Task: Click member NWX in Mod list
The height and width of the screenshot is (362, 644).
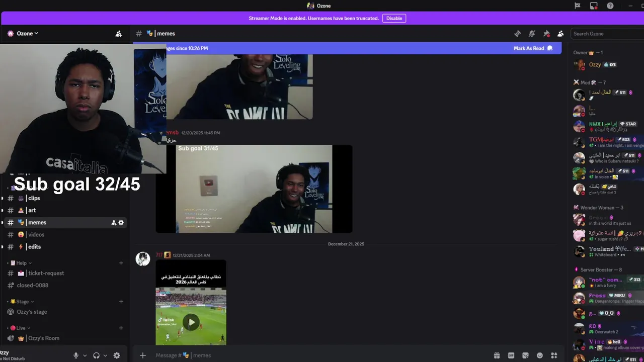Action: click(x=608, y=126)
